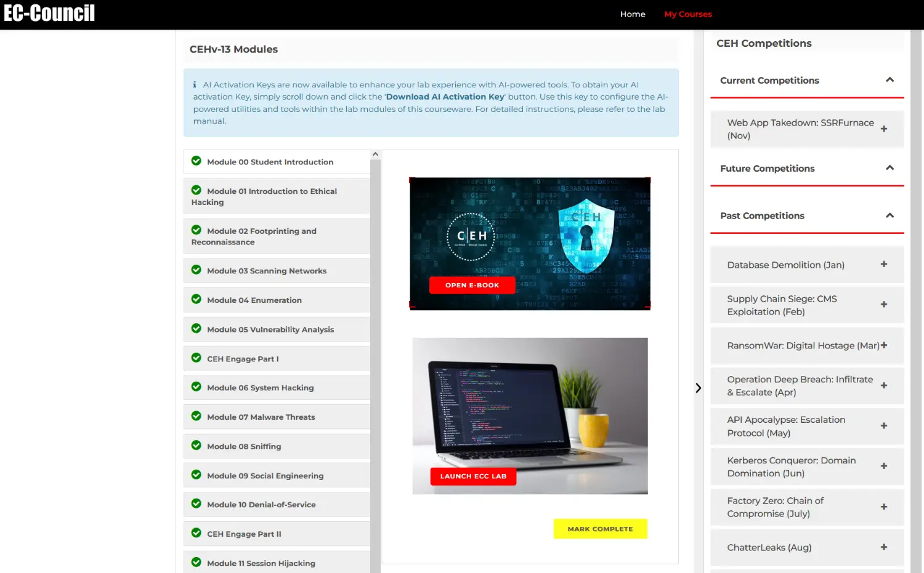Click plus icon for Kerberos Conqueror
The width and height of the screenshot is (924, 573).
click(x=883, y=467)
